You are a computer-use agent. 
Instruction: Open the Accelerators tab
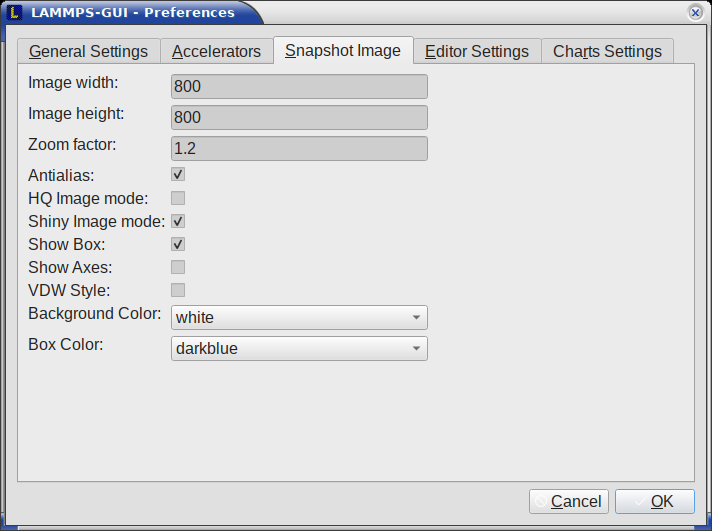tap(217, 51)
